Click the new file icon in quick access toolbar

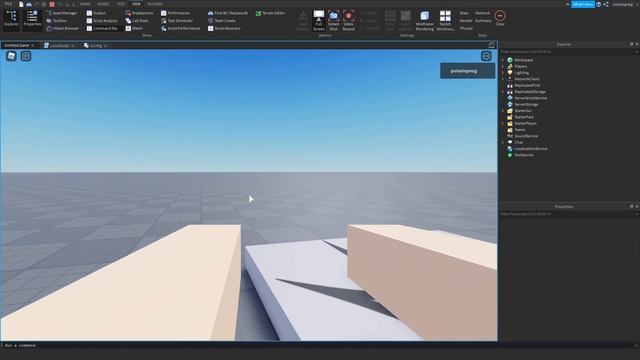[21, 4]
